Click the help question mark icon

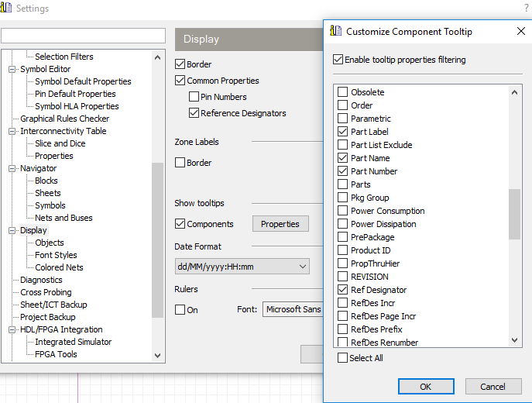[527, 8]
